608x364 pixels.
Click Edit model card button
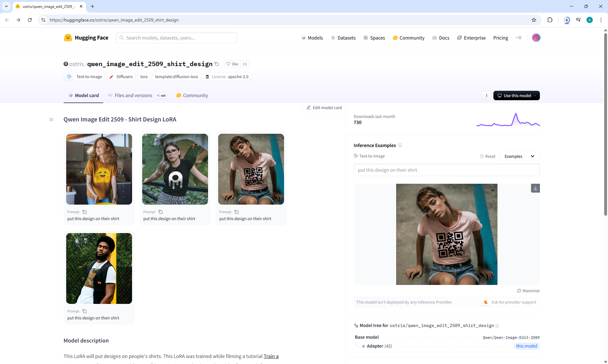(324, 108)
